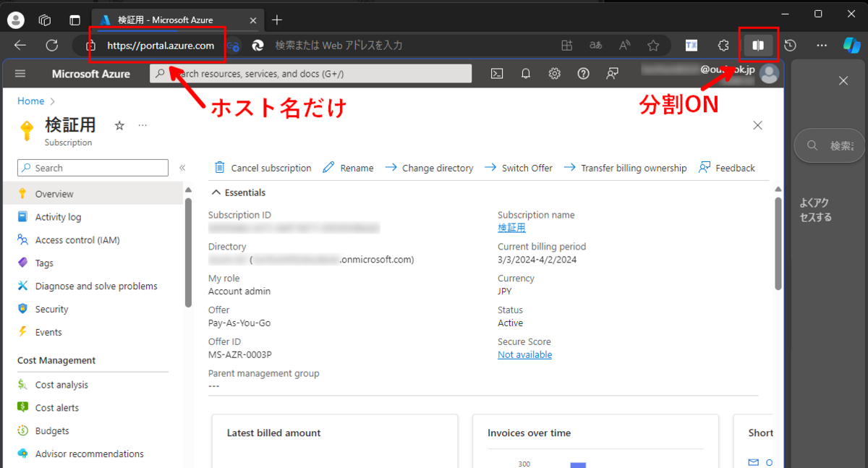
Task: Open the 検証用 subscription name link
Action: 511,228
